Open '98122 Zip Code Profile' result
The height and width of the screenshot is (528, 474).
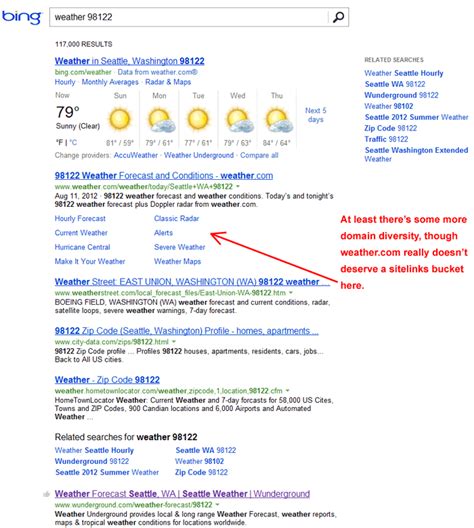click(187, 331)
